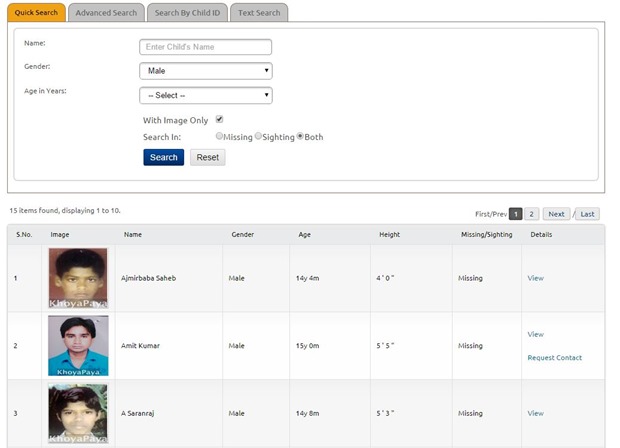The height and width of the screenshot is (448, 620).
Task: Open the Search By Child ID tab
Action: click(187, 13)
